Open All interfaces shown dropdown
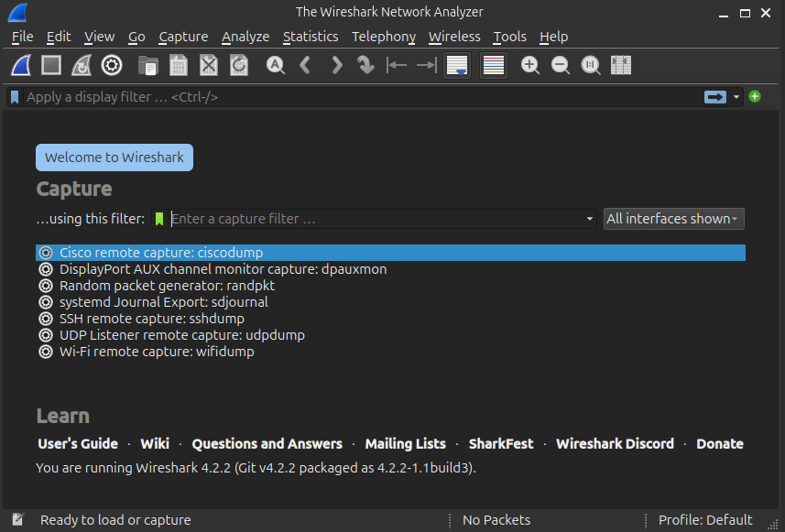The height and width of the screenshot is (532, 785). pyautogui.click(x=674, y=219)
